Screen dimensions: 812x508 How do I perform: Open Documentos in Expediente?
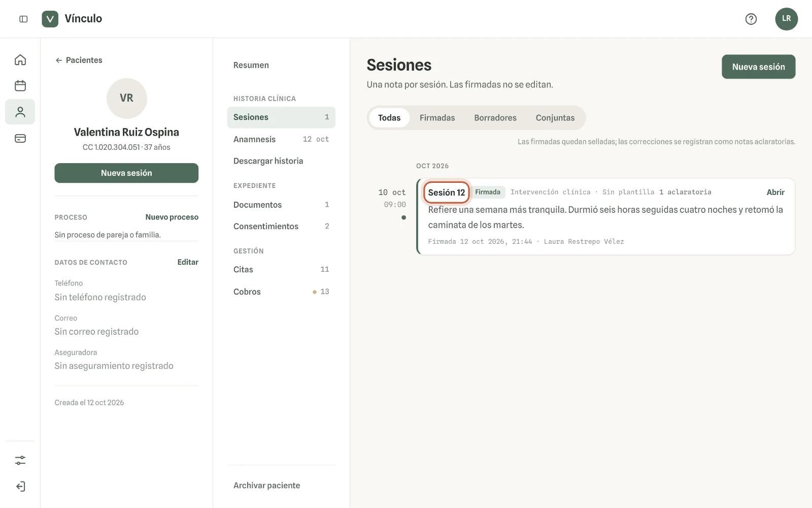point(281,205)
